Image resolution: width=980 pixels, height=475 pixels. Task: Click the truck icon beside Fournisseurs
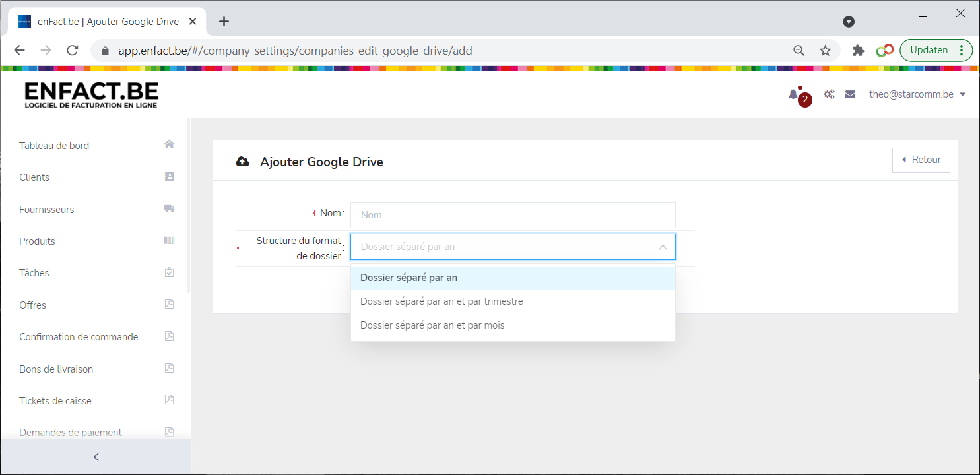coord(169,208)
